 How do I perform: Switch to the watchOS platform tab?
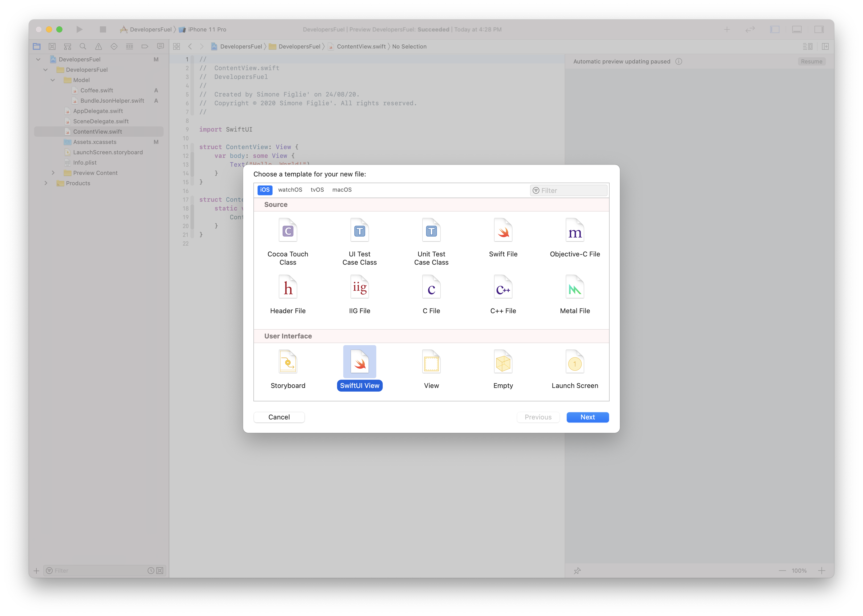tap(290, 190)
